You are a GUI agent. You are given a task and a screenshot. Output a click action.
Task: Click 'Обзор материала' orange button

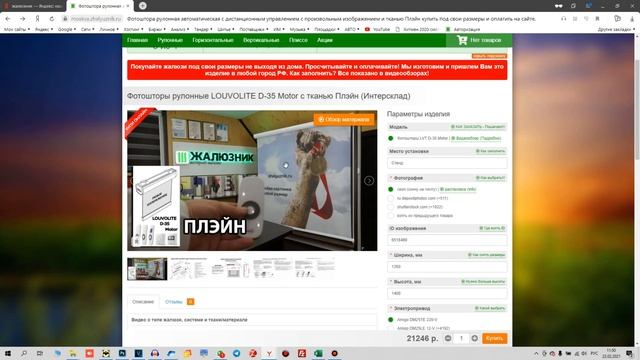(x=344, y=120)
